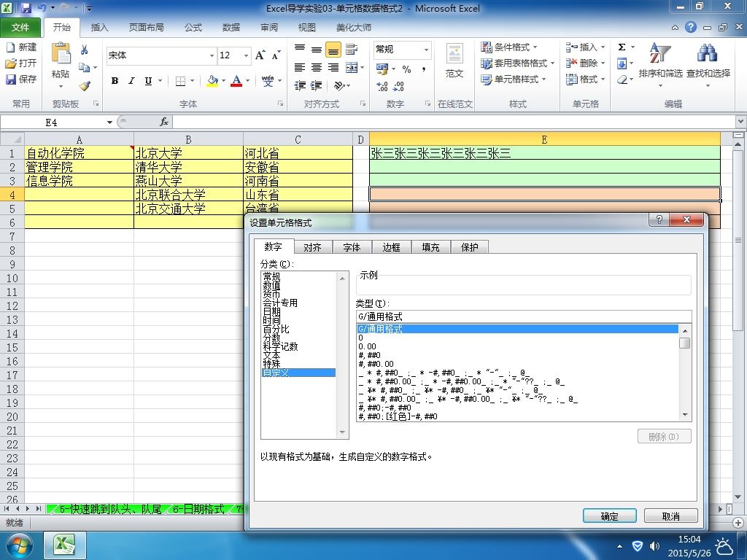
Task: Expand the Name Box dropdown arrow
Action: tap(109, 122)
